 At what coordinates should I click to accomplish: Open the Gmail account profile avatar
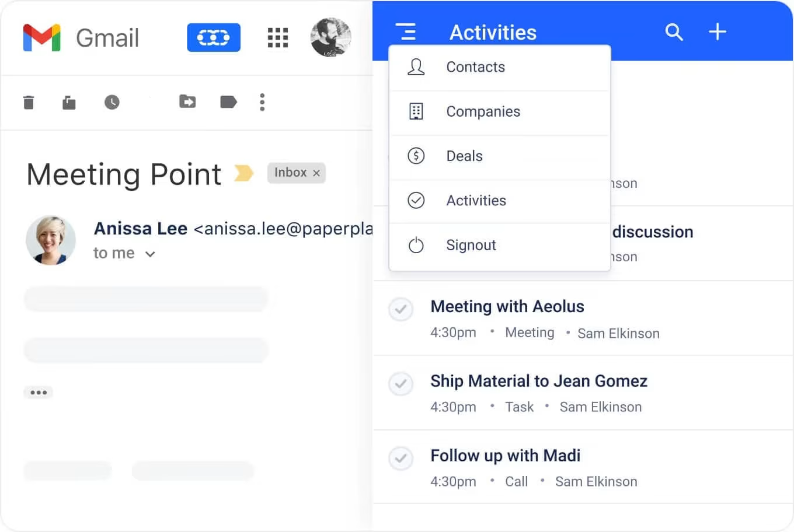[x=331, y=37]
